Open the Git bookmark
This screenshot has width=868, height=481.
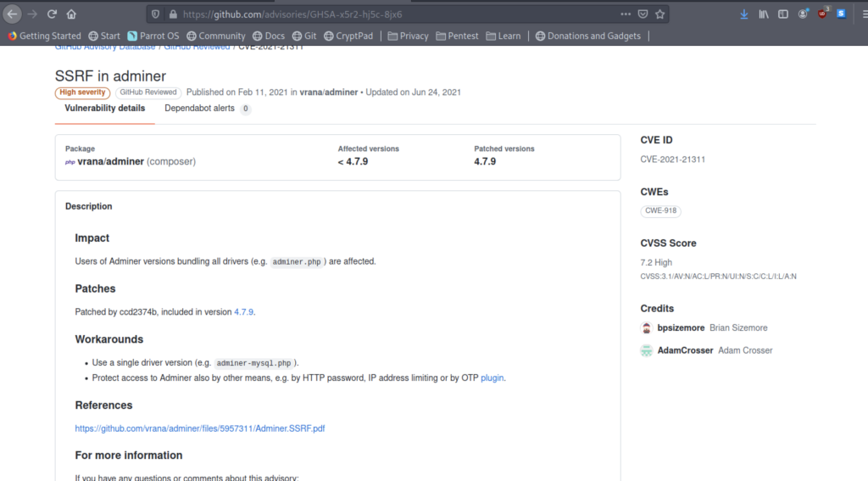tap(304, 36)
